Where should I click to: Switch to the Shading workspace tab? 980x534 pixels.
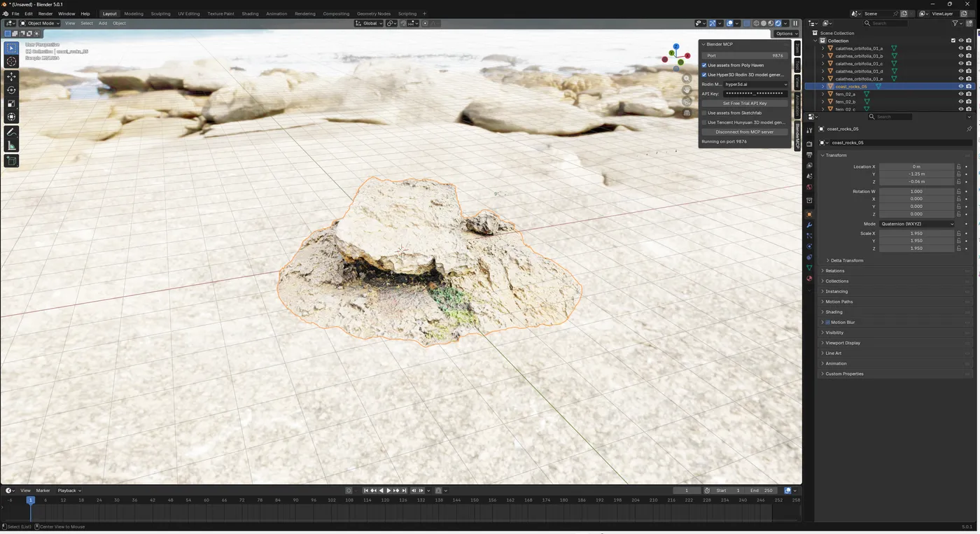pyautogui.click(x=250, y=13)
